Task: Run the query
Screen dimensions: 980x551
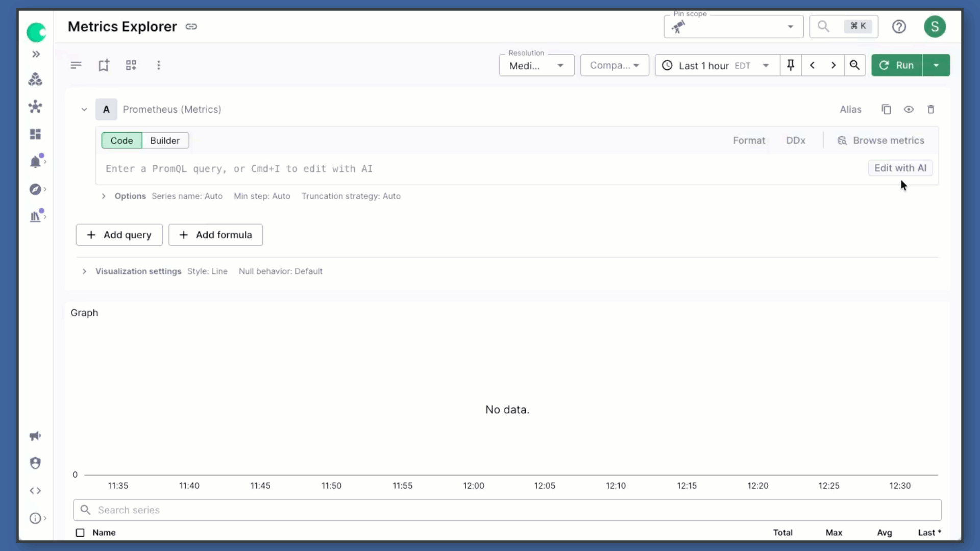Action: (x=897, y=65)
